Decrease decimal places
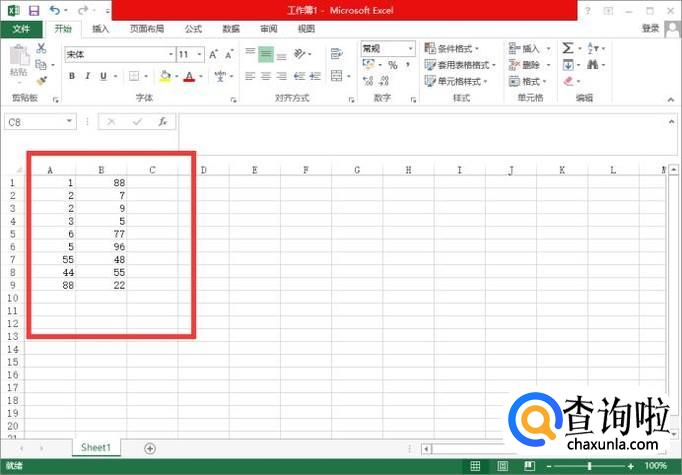 point(384,80)
